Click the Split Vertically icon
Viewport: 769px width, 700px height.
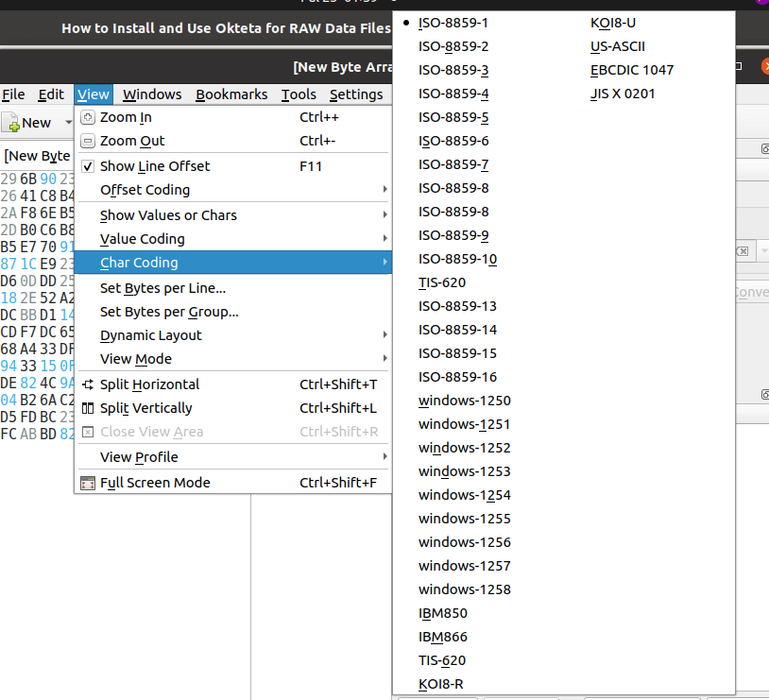87,408
